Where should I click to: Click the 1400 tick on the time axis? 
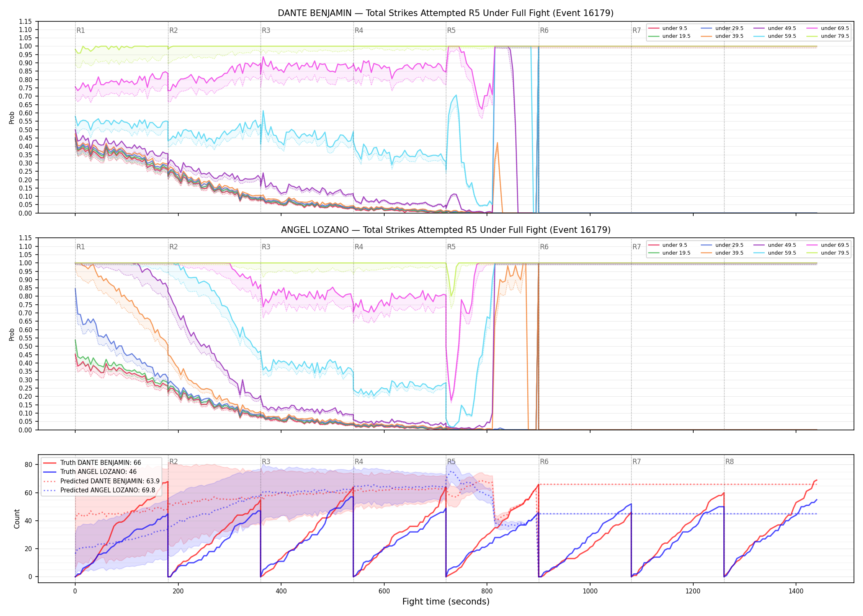coord(796,591)
